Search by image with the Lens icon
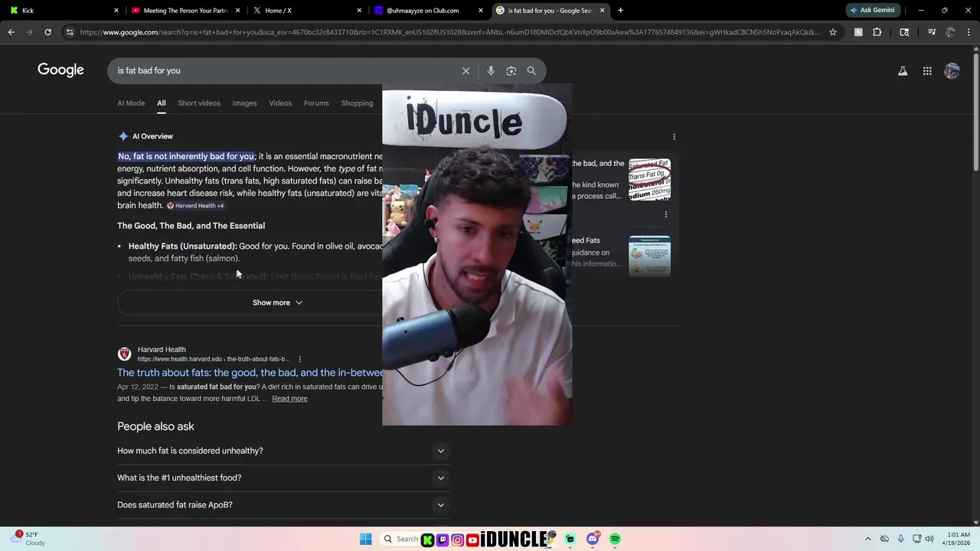This screenshot has width=980, height=551. pos(511,70)
